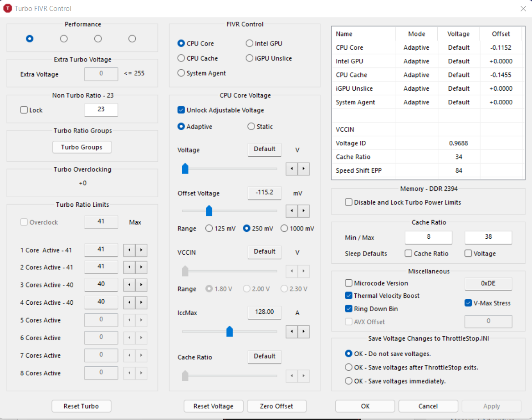The height and width of the screenshot is (420, 532).
Task: Increase 1 Core Active ratio with right arrow
Action: coord(141,250)
